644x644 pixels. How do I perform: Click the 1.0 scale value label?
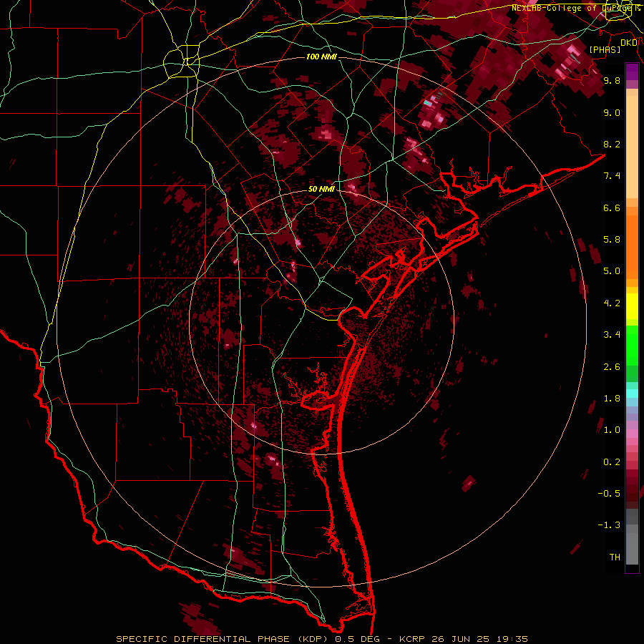(x=612, y=430)
